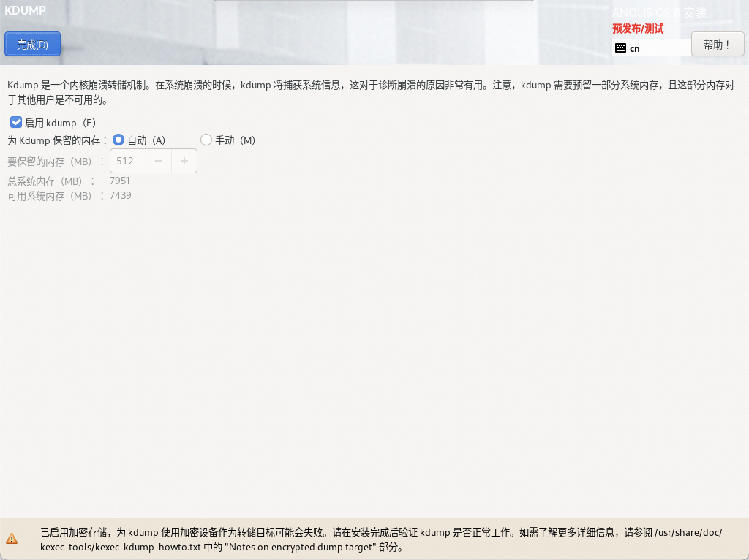Open help with the 帮助！ button

pyautogui.click(x=717, y=45)
